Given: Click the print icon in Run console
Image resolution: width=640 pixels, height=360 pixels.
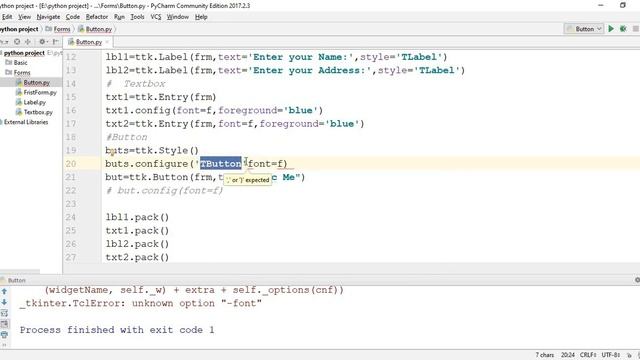Looking at the screenshot, I should (x=4, y=335).
